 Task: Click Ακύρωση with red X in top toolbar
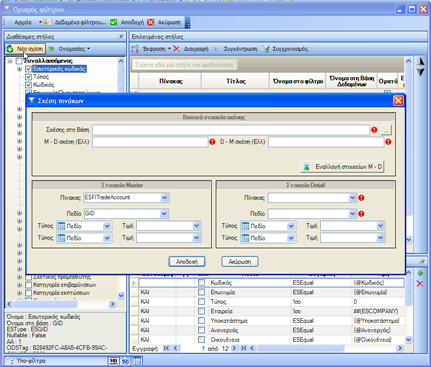[x=164, y=22]
